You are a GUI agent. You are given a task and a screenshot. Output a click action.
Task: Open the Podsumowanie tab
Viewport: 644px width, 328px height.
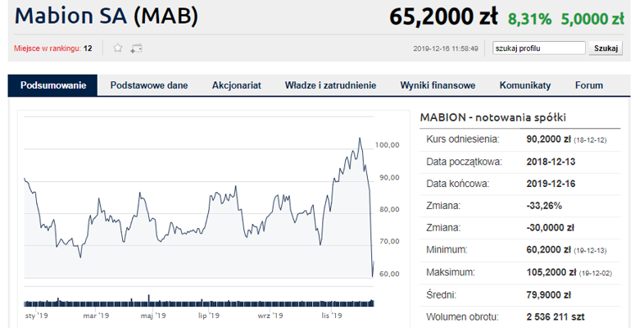pyautogui.click(x=53, y=85)
